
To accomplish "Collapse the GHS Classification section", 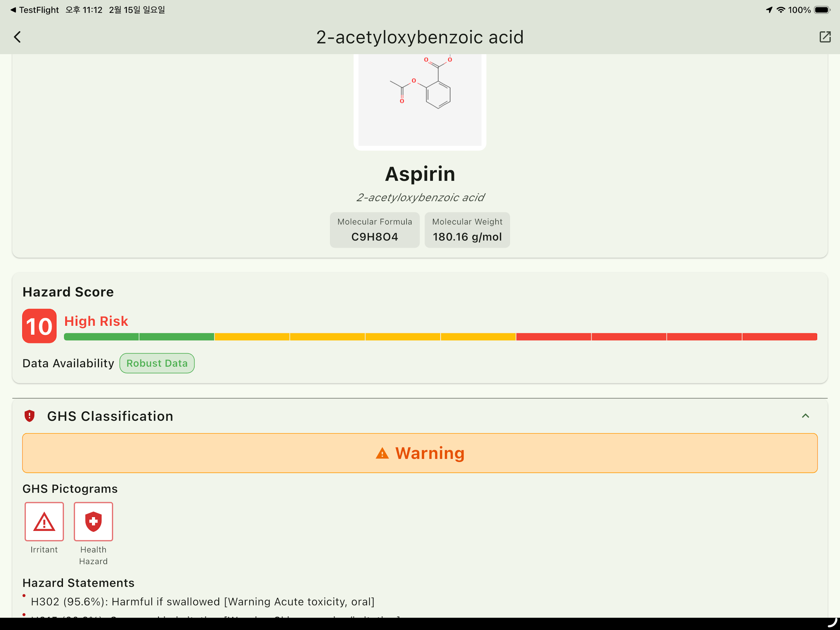I will pyautogui.click(x=806, y=416).
